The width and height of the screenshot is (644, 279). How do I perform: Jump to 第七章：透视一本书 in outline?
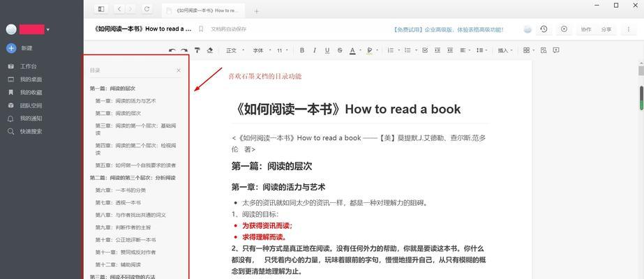click(119, 203)
